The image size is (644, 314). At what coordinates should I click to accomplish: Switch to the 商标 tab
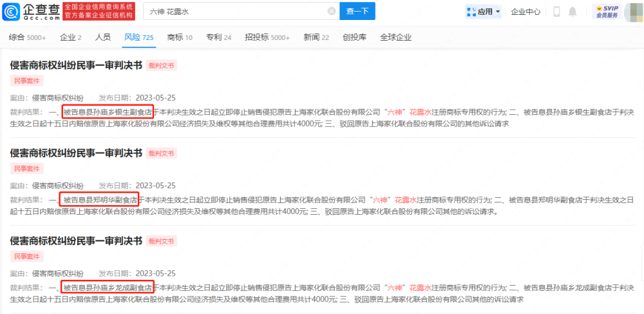180,37
